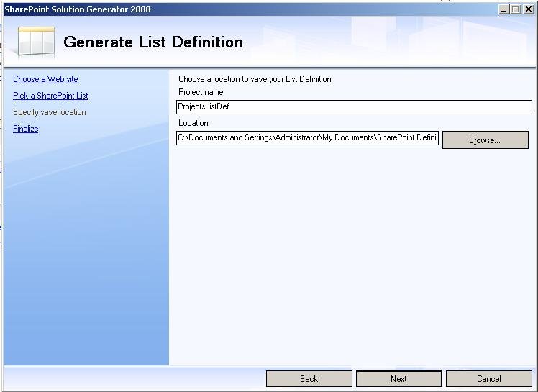Edit the Location path field
Image resolution: width=538 pixels, height=392 pixels.
tap(307, 138)
